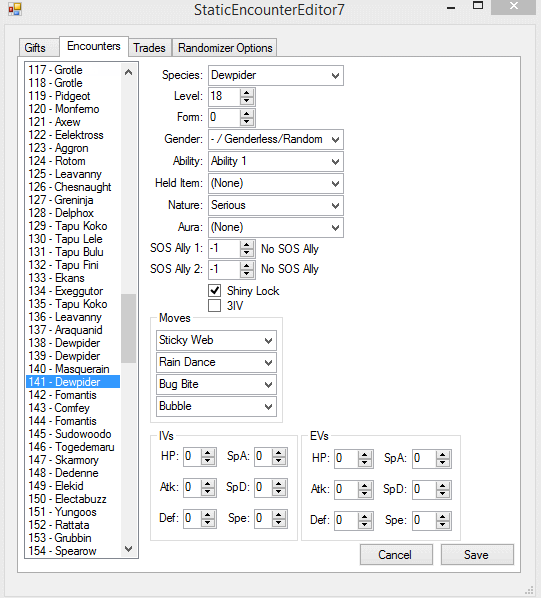This screenshot has width=541, height=598.
Task: Decrease the SpD IV value
Action: (x=279, y=492)
